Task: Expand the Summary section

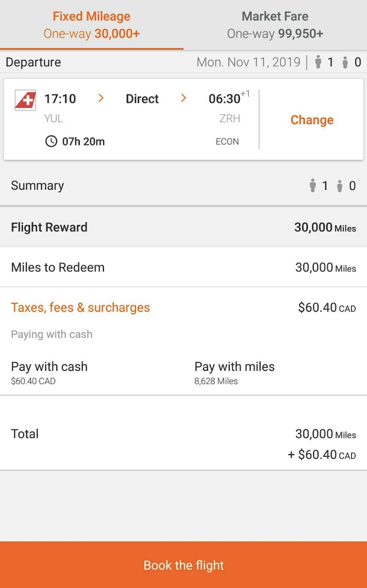Action: tap(37, 186)
